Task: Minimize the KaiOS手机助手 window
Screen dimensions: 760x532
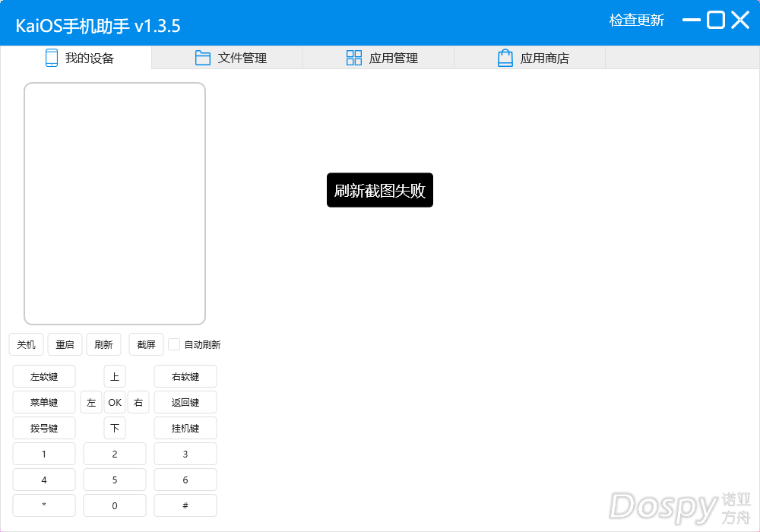Action: 691,21
